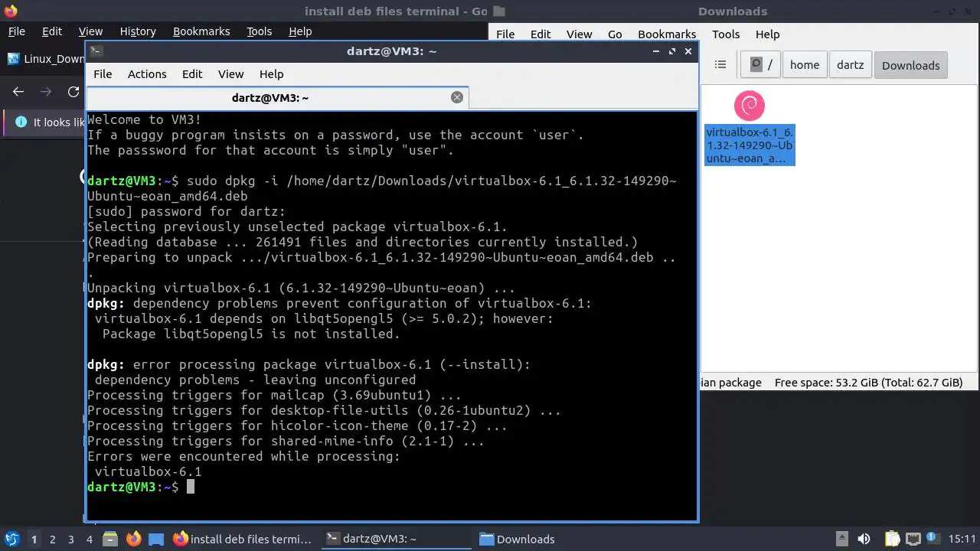
Task: Open the terminal Actions menu
Action: (x=147, y=74)
